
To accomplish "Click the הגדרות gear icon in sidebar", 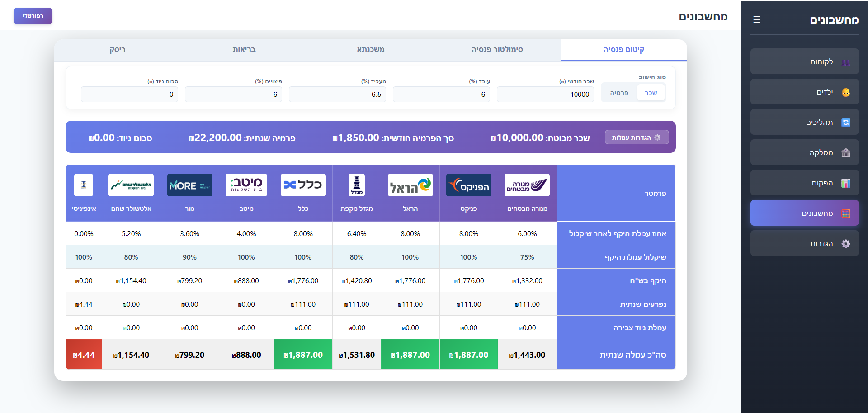I will (x=846, y=244).
